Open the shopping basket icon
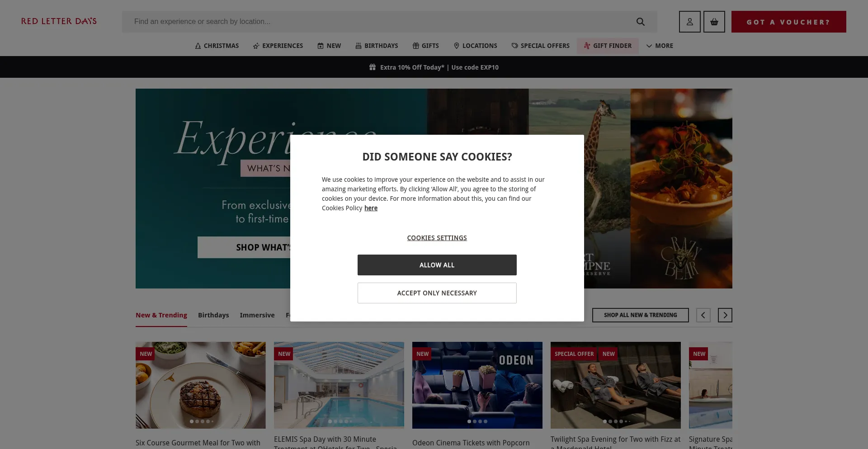The width and height of the screenshot is (868, 449). pos(714,22)
